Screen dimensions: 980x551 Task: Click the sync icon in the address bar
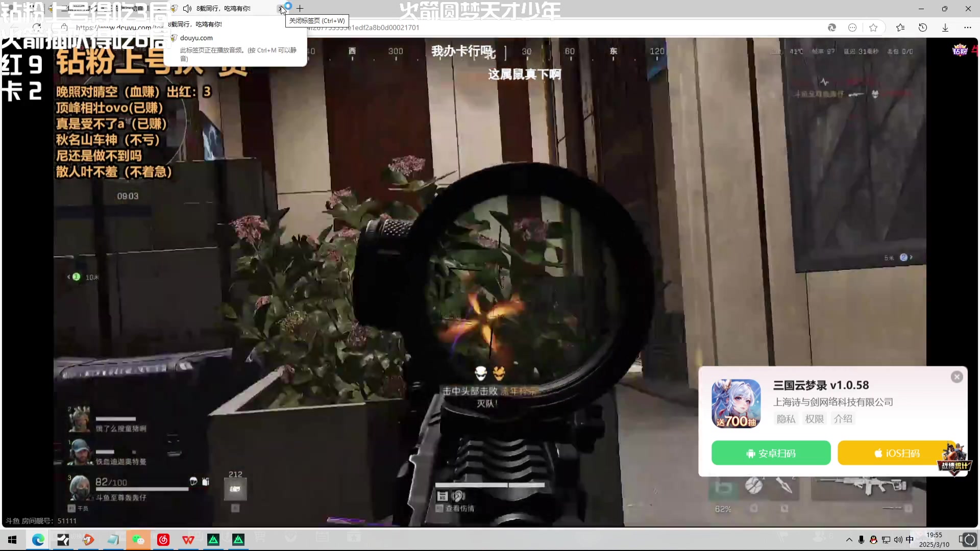pyautogui.click(x=832, y=28)
